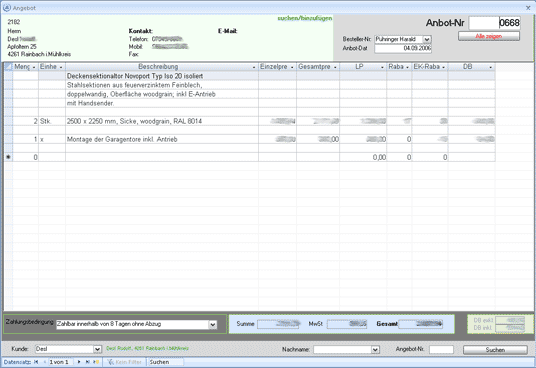This screenshot has height=368, width=536.
Task: Click the Suchen button beside Angebot-Nr
Action: [495, 350]
